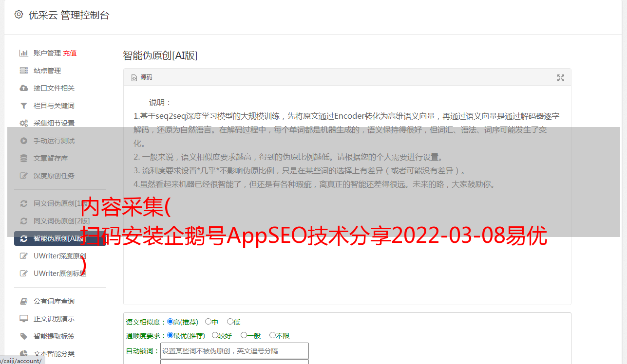Select 一般 for 通顺度要求
627x364 pixels.
tap(244, 335)
